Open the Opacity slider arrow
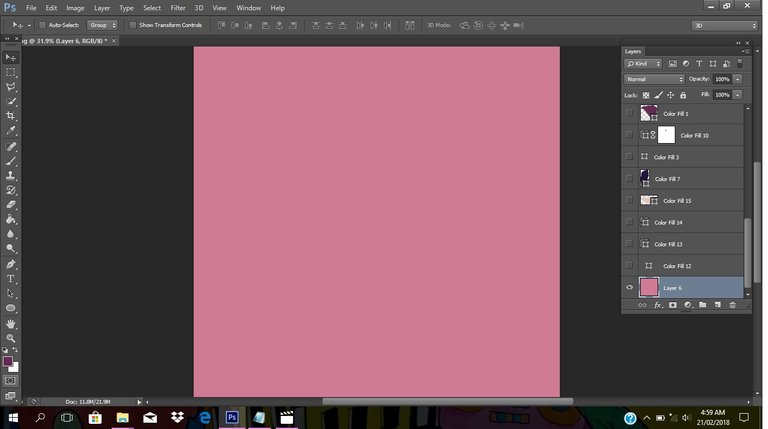 [x=737, y=79]
